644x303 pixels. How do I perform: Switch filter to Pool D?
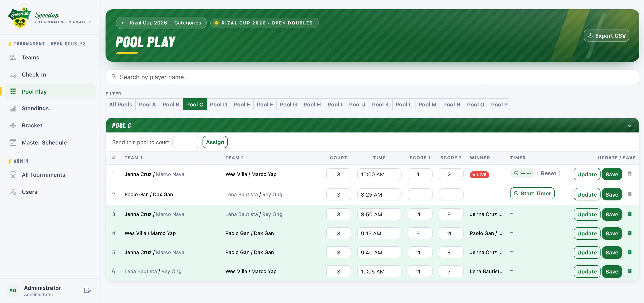click(218, 104)
